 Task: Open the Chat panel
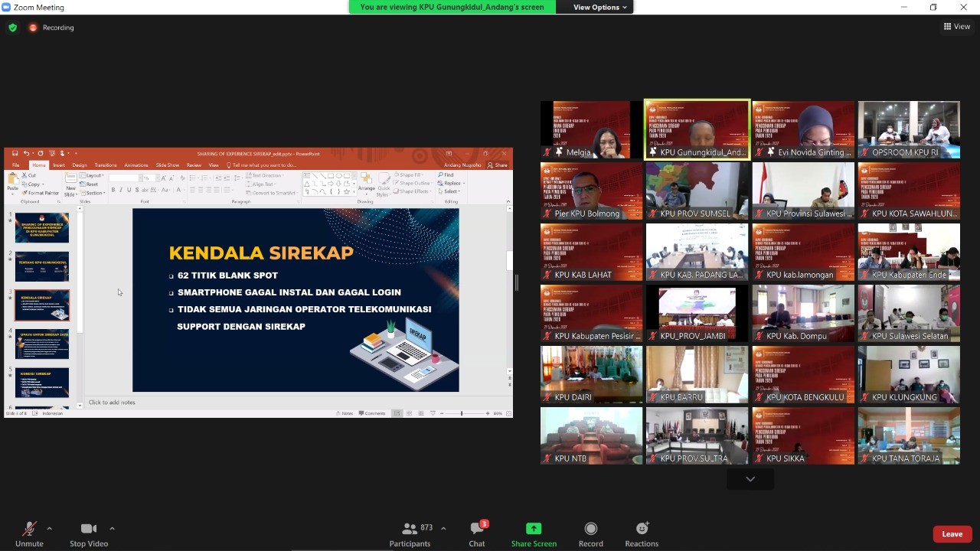pyautogui.click(x=477, y=533)
